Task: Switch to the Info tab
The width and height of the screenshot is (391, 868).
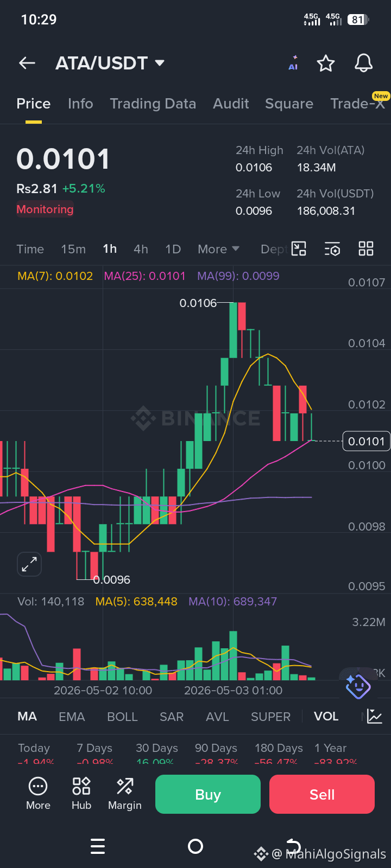Action: tap(80, 104)
